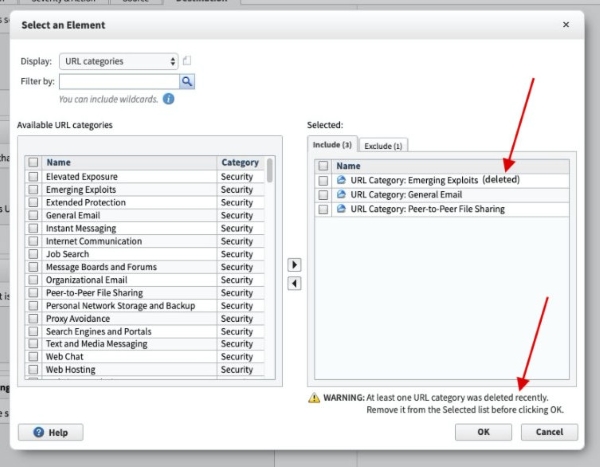The image size is (600, 467).
Task: Click the blue info icon near wildcards hint
Action: 169,99
